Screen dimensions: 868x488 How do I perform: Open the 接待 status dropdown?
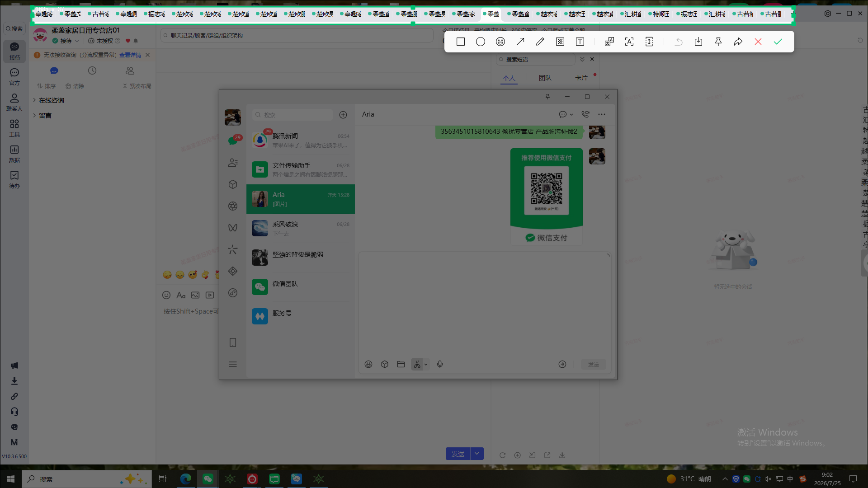[66, 41]
